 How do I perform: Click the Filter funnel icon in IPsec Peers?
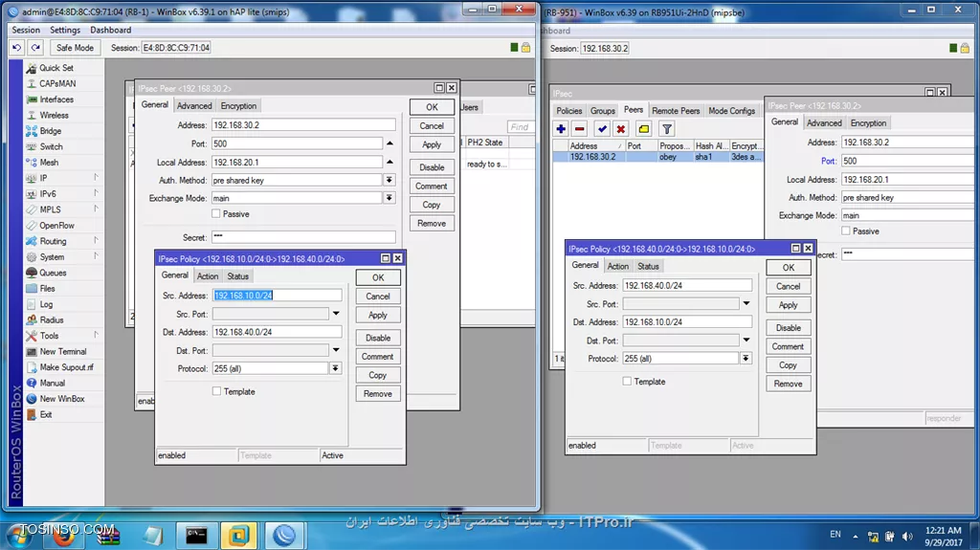tap(667, 129)
